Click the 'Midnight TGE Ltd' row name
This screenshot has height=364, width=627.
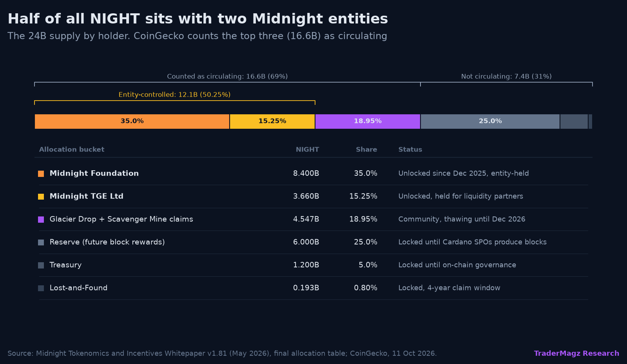[86, 196]
